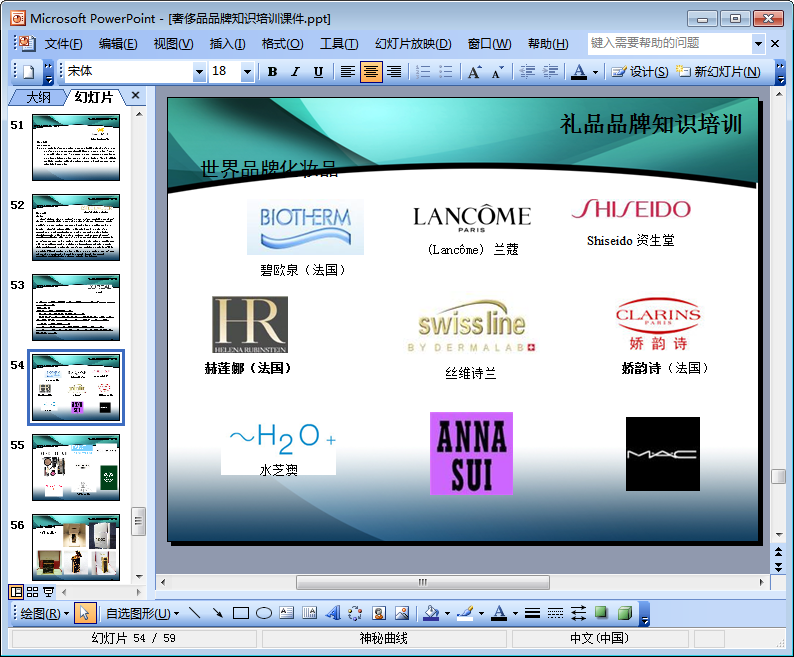Align text left
Image resolution: width=794 pixels, height=657 pixels.
[x=347, y=72]
